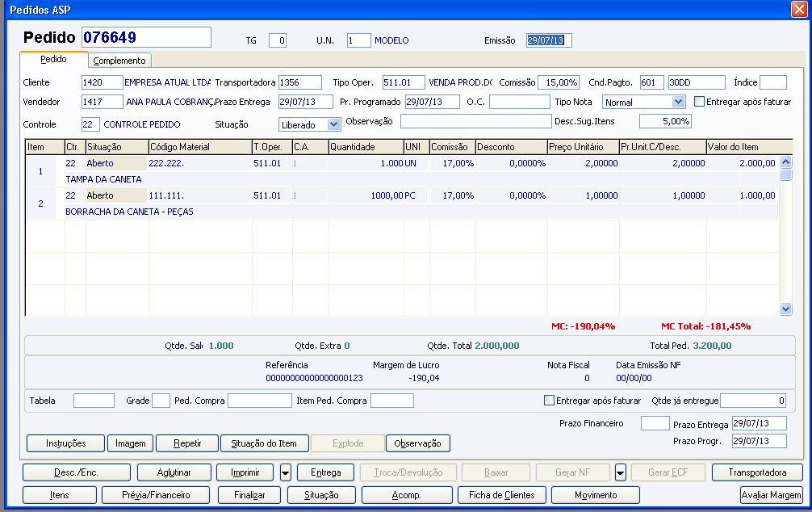This screenshot has height=512, width=812.
Task: Expand the Tipo Nota combo box
Action: coord(677,103)
